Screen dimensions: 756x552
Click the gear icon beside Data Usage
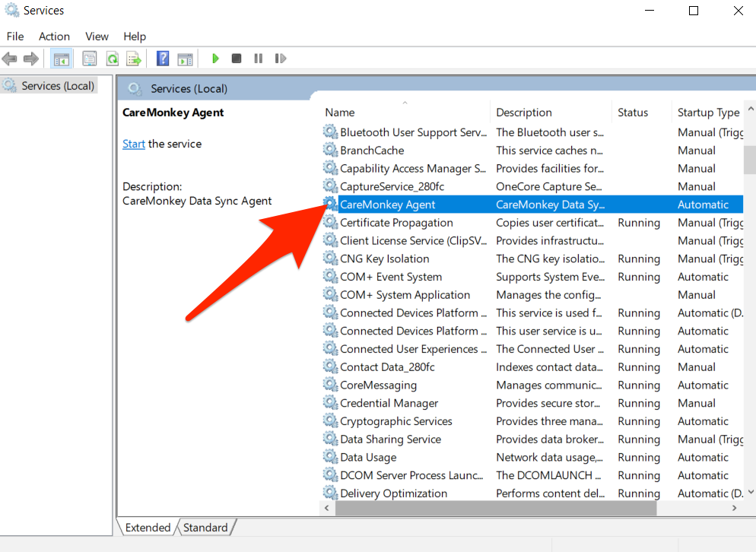pyautogui.click(x=330, y=456)
